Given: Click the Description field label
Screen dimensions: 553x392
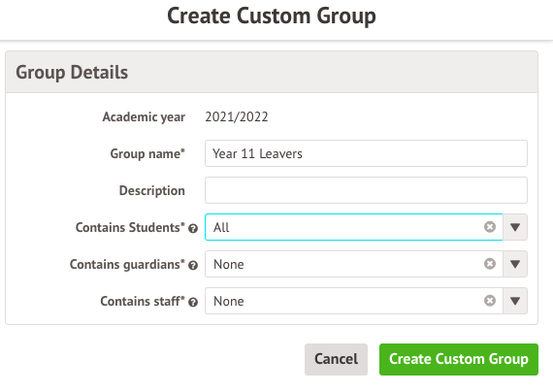Looking at the screenshot, I should 152,190.
